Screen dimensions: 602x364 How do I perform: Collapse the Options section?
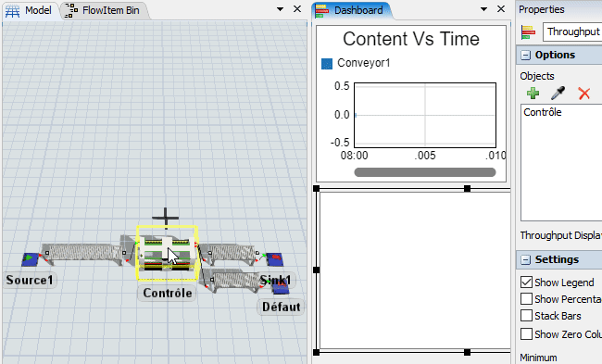coord(525,56)
